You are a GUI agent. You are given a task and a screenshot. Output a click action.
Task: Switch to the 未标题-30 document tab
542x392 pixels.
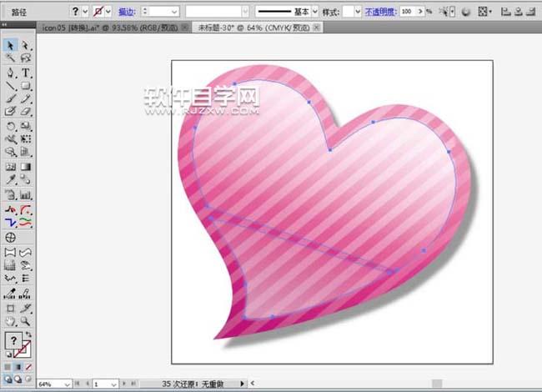point(242,28)
